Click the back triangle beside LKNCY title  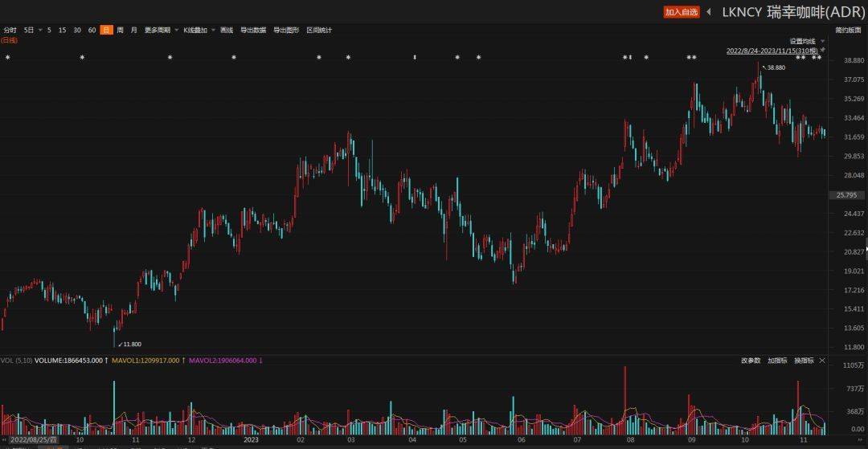click(x=709, y=12)
